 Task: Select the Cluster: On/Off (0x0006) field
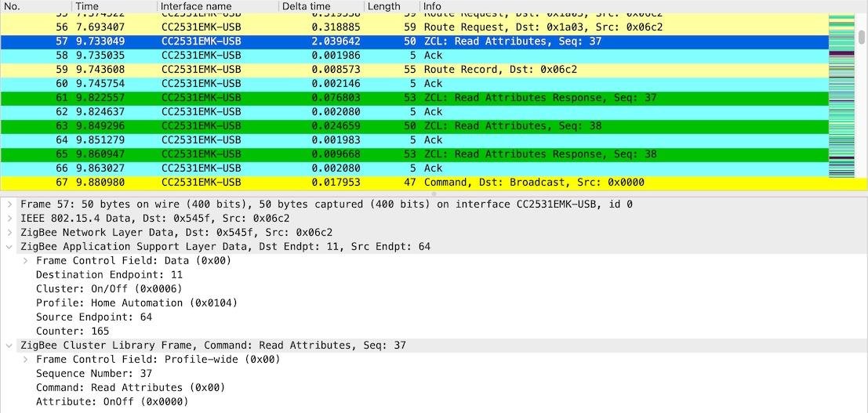point(109,289)
